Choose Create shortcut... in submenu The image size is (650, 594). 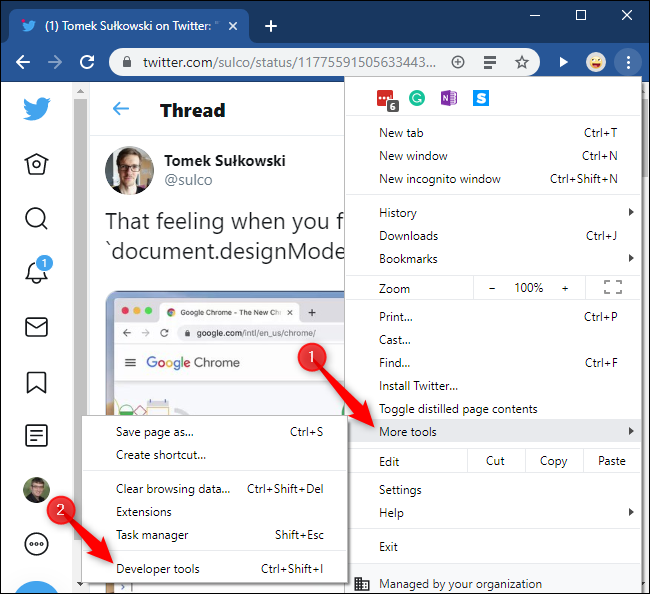[x=214, y=455]
